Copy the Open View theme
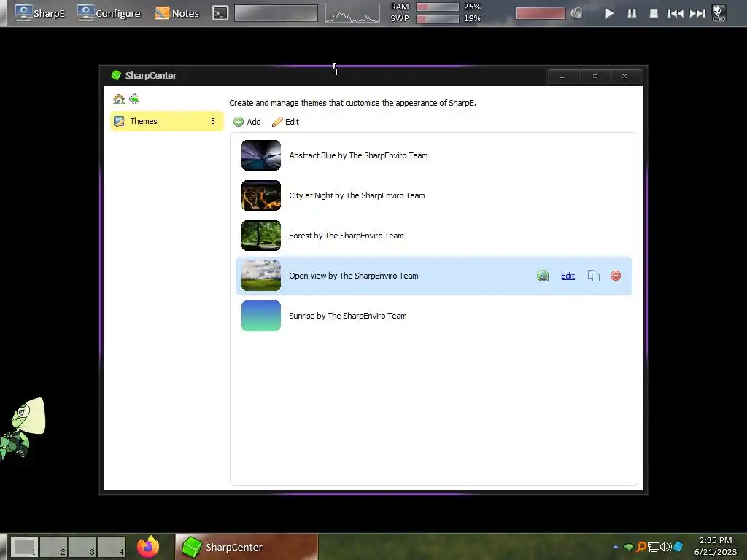The image size is (747, 560). point(593,276)
